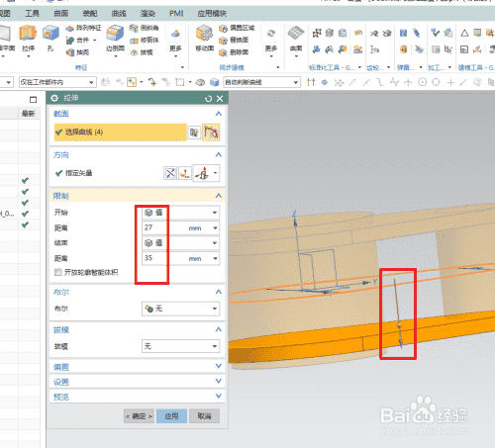Open the 边倒圆 edge blend tool
The width and height of the screenshot is (495, 448).
click(115, 34)
